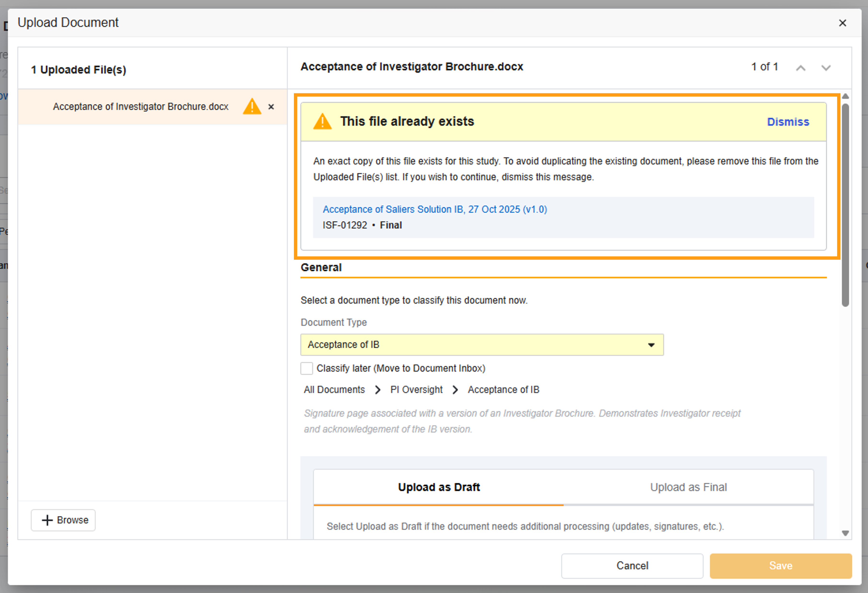Click the Cancel button
868x593 pixels.
pos(632,566)
